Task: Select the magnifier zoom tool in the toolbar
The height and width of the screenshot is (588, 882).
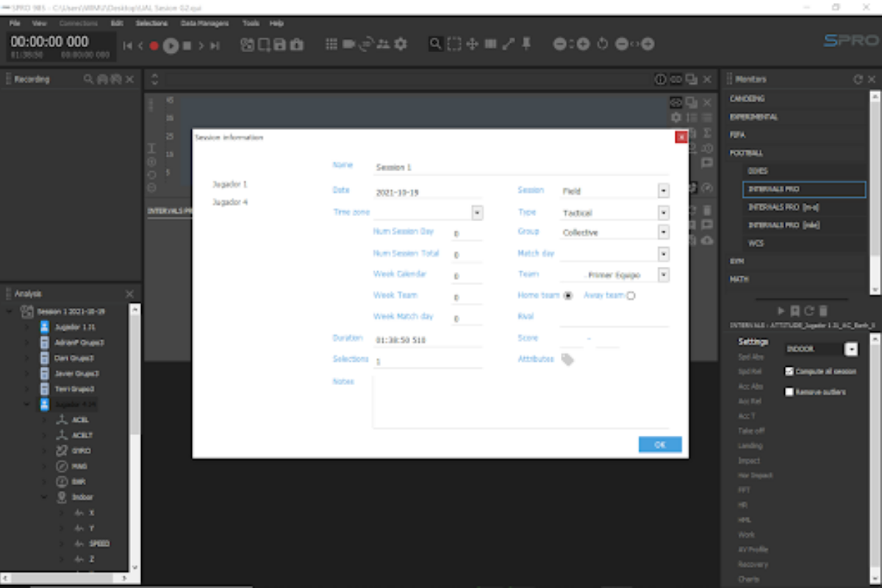Action: 435,44
